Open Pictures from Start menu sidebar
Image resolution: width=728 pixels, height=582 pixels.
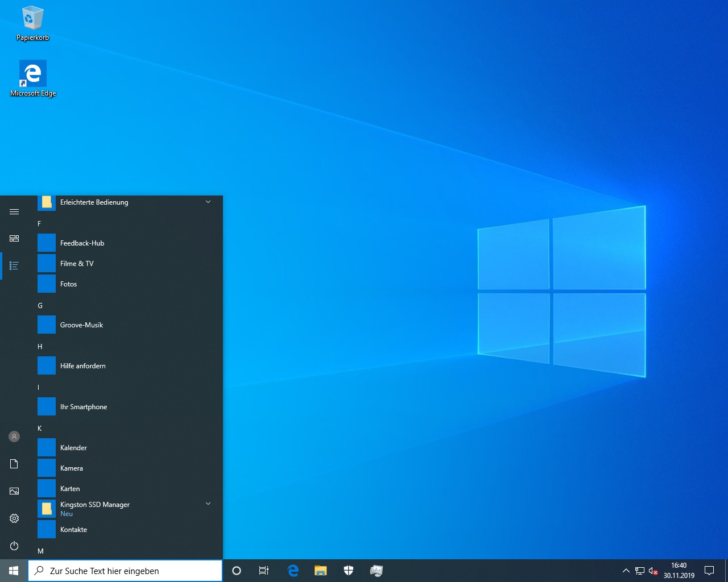(x=14, y=491)
